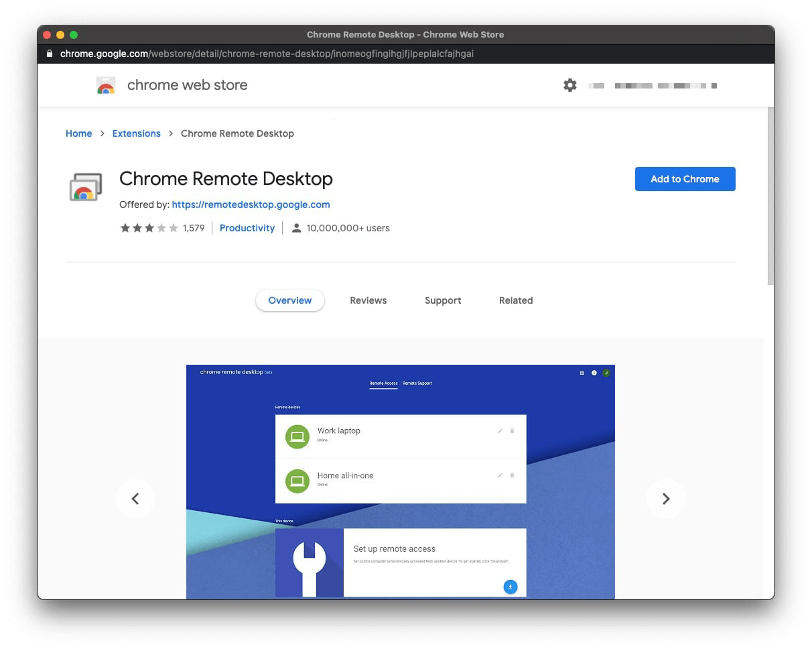The height and width of the screenshot is (649, 812).
Task: Click the 'chrome web store' header text
Action: pyautogui.click(x=188, y=85)
